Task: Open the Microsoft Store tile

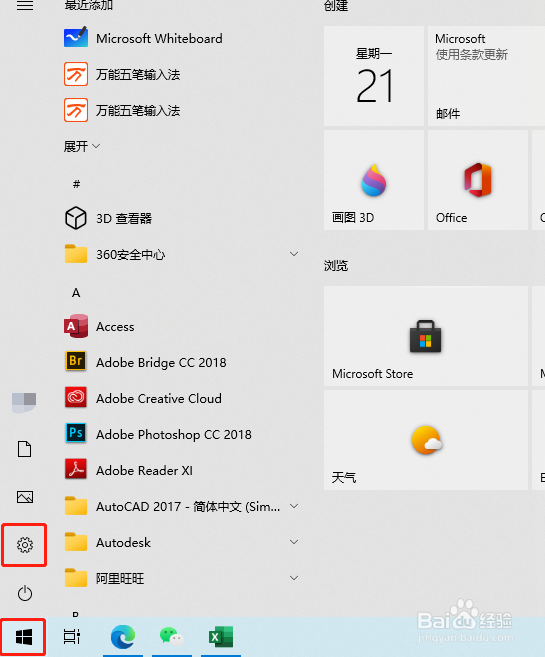Action: (x=426, y=336)
